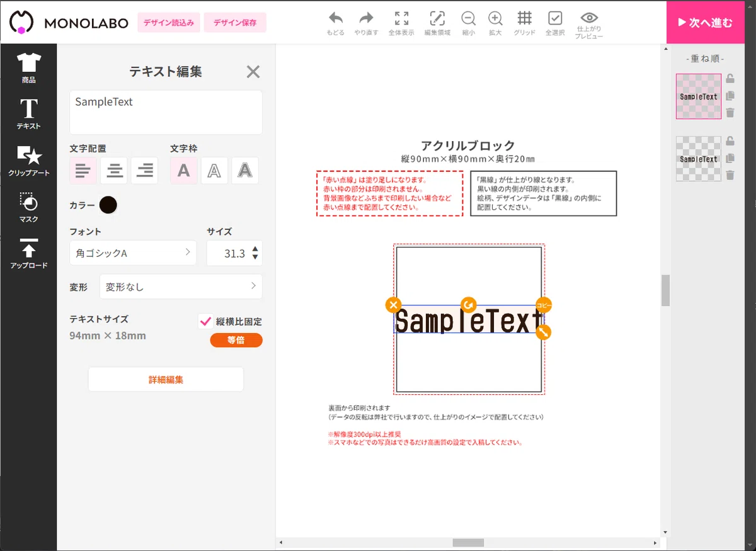This screenshot has height=551, width=756.
Task: Delete the bottom layer
Action: point(730,175)
